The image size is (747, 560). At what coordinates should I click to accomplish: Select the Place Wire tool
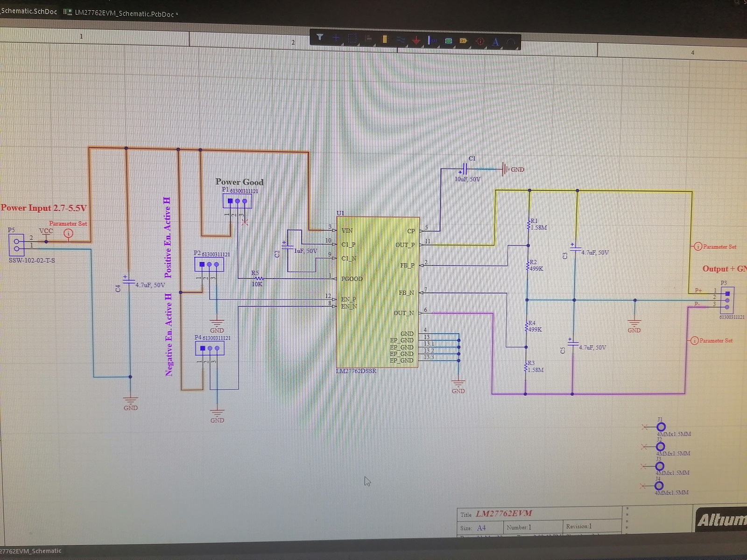pyautogui.click(x=401, y=40)
